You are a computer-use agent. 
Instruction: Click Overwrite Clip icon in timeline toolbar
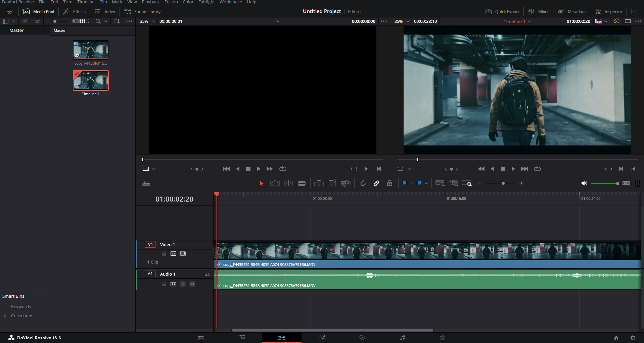pyautogui.click(x=332, y=183)
